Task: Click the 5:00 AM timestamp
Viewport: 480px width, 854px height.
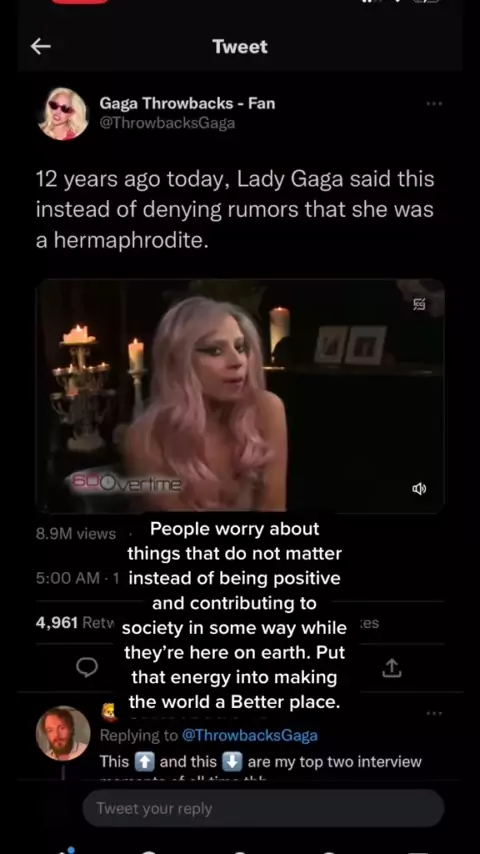Action: [x=68, y=578]
